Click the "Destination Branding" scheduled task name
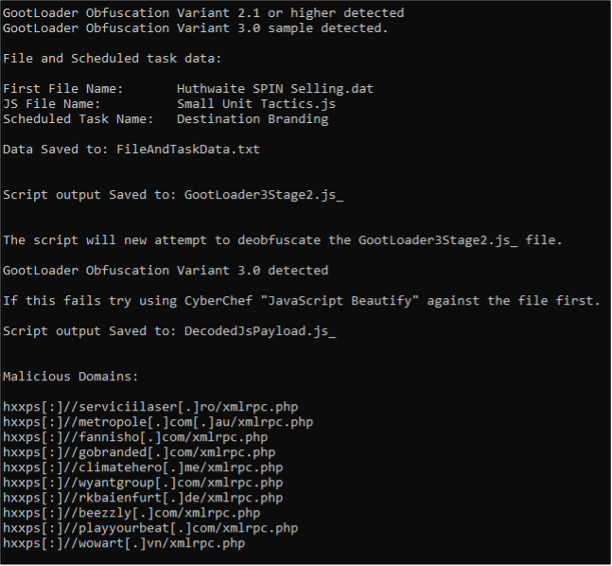Viewport: 612px width, 566px height. pos(252,119)
